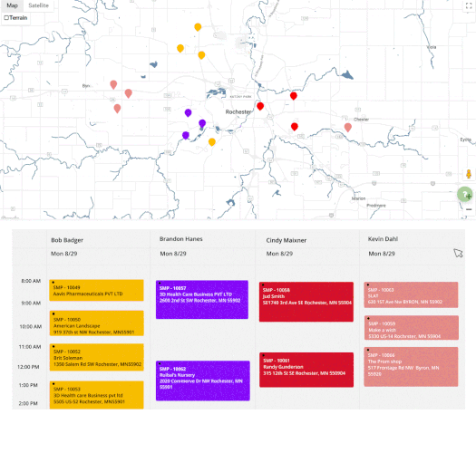Click the red map pin beside Rochester label
Viewport: 476px width, 453px height.
(x=260, y=106)
